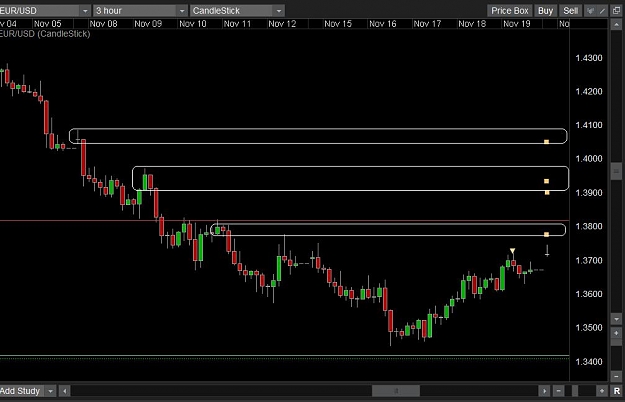Screen dimensions: 625x402
Task: Click the Nov 18 date label
Action: [472, 24]
